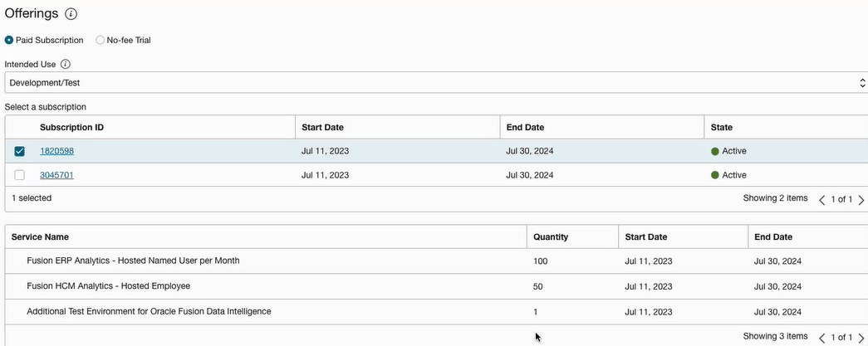Open the Offerings info icon
Viewport: 868px width, 346px height.
pos(71,14)
